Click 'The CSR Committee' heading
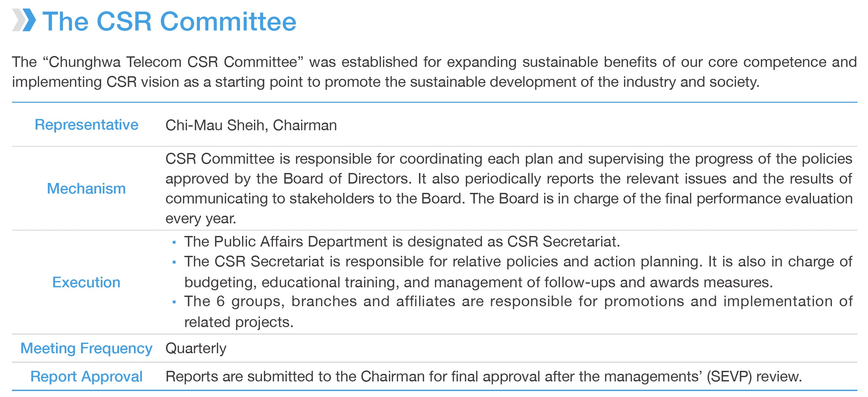This screenshot has height=397, width=868. coord(169,21)
